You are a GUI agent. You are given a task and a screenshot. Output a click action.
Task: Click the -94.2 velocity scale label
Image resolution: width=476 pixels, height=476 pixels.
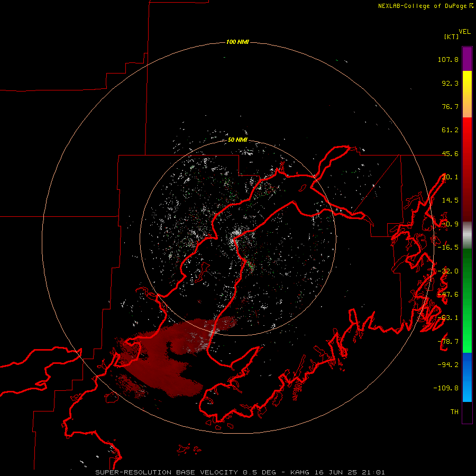click(448, 365)
